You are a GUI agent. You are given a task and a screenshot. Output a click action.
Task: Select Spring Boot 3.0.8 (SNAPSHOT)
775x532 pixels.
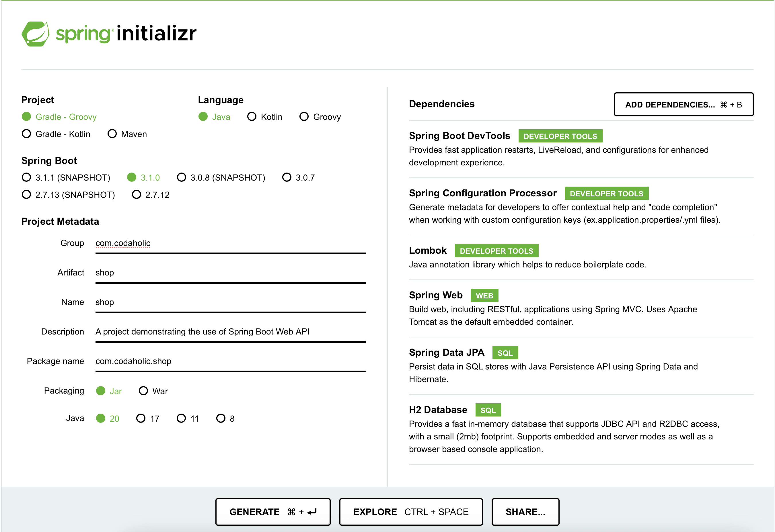coord(221,178)
